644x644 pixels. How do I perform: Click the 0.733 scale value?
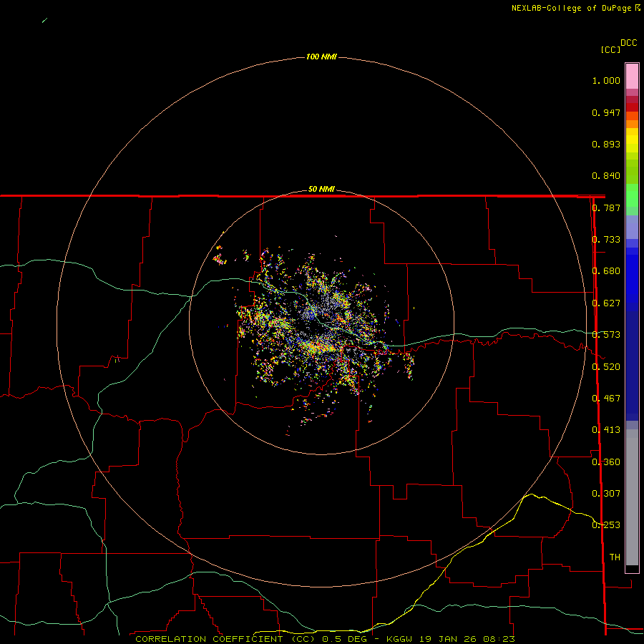[x=606, y=240]
